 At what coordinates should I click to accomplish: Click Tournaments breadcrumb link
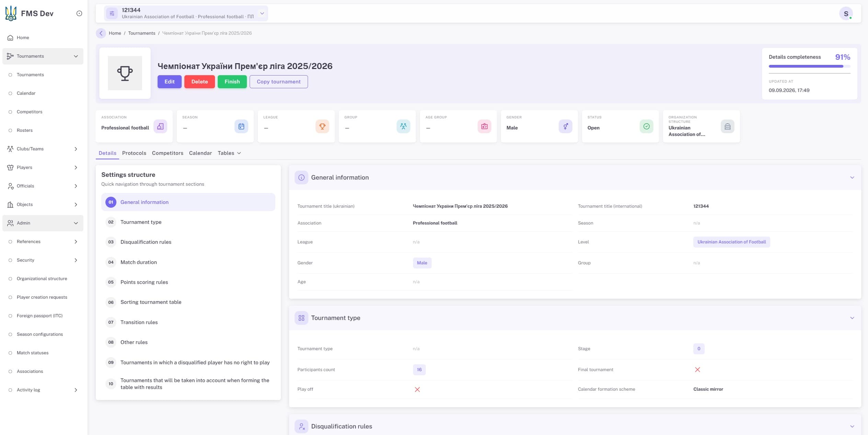pyautogui.click(x=141, y=33)
